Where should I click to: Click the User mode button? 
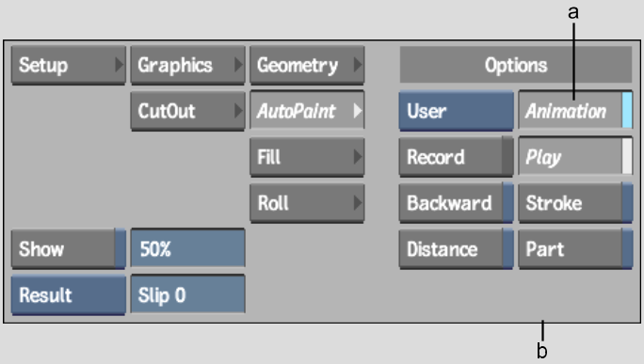click(x=456, y=111)
